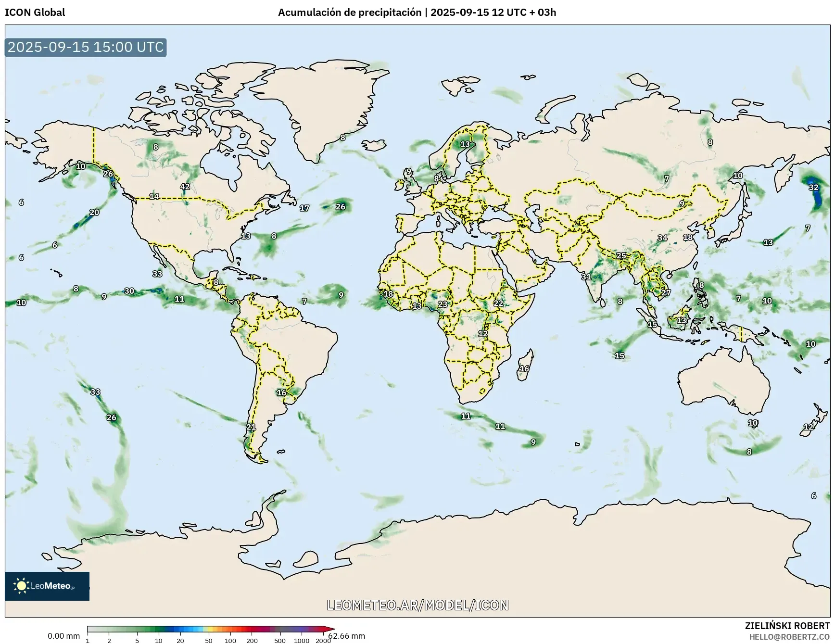Click the value 27 over Vietnam
Screen dimensions: 835x644
coord(666,292)
